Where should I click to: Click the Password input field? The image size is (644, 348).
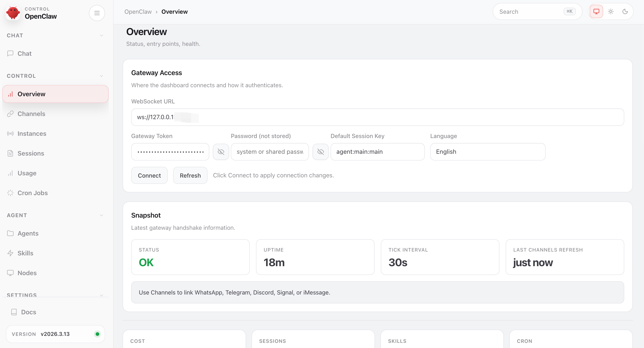270,152
